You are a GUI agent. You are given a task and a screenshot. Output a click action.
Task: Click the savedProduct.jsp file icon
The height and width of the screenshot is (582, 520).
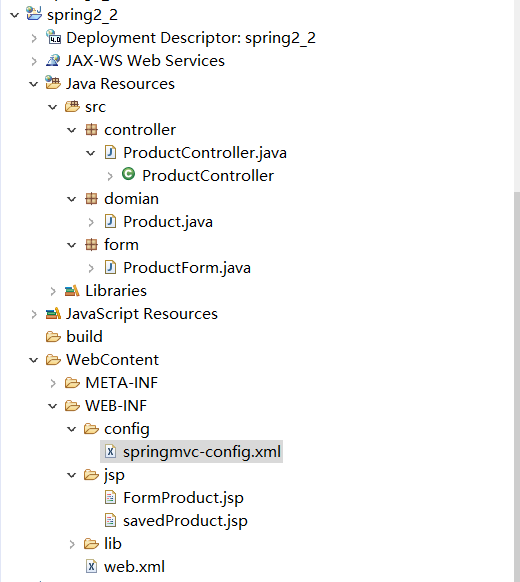pos(110,521)
